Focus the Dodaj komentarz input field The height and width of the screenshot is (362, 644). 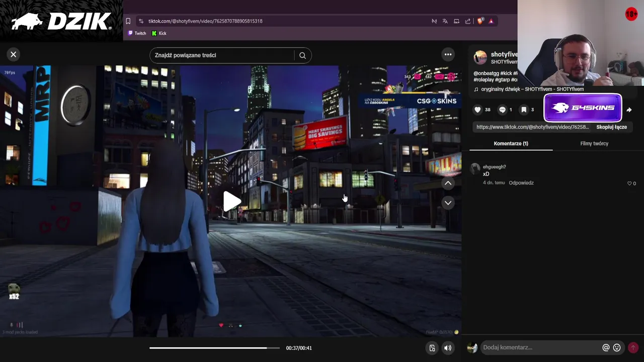coord(541,347)
